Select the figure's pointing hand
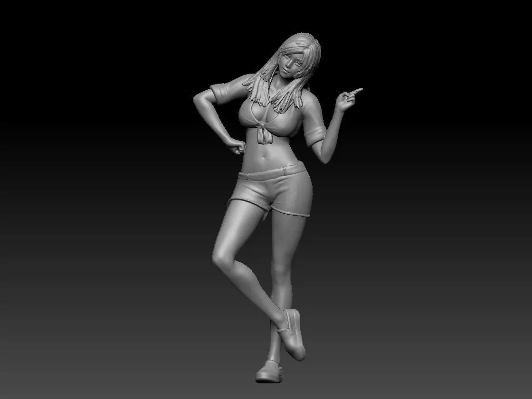 [x=349, y=100]
